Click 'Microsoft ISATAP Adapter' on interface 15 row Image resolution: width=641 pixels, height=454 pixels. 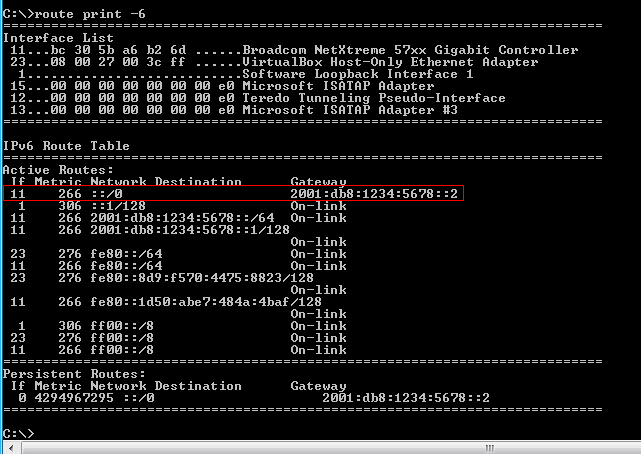click(338, 86)
